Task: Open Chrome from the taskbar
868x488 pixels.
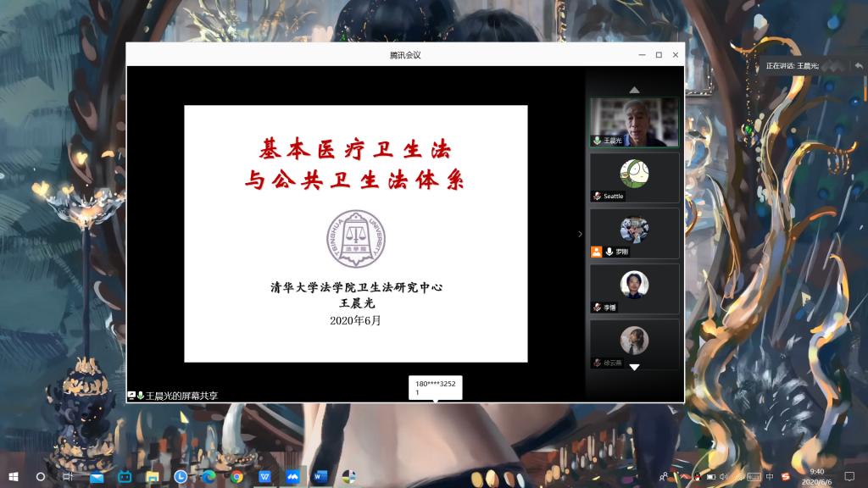Action: click(x=236, y=477)
